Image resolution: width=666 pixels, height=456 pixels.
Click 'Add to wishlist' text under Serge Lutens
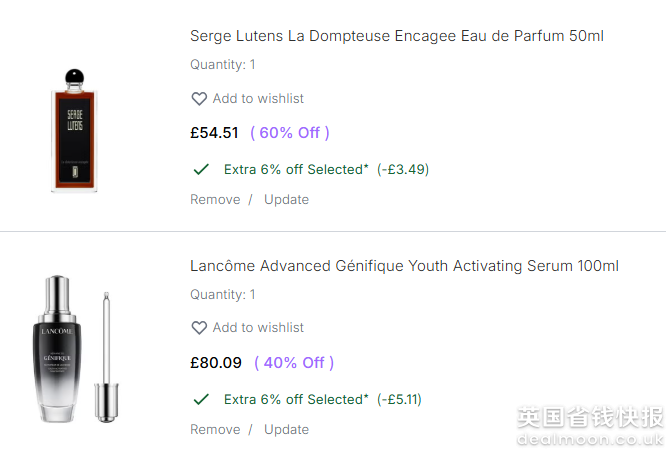pos(258,99)
